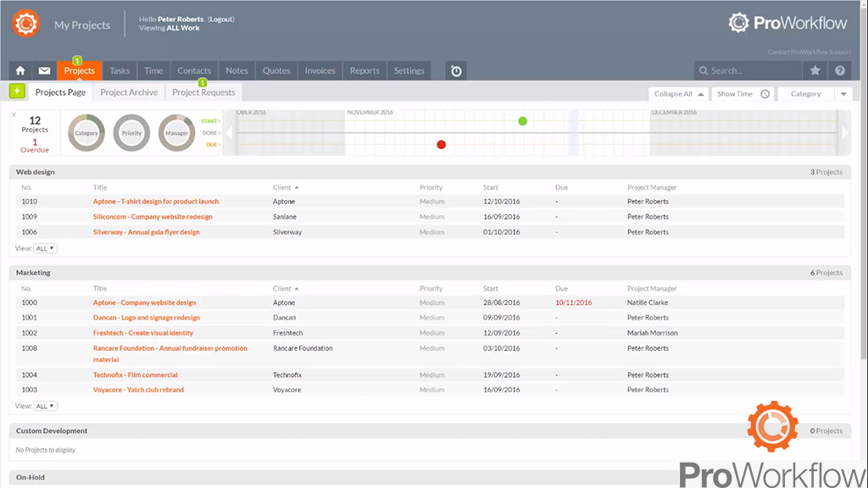Open Aptone - Company website design project

coord(144,302)
